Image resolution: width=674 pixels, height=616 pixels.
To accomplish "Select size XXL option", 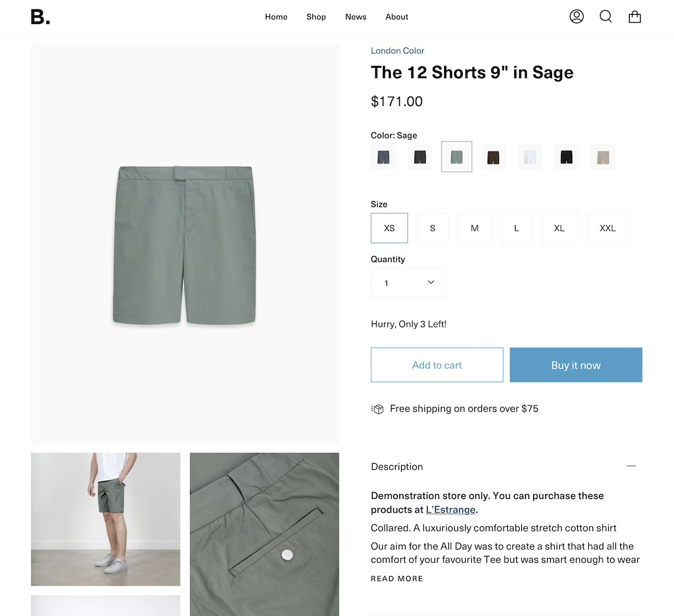I will coord(608,228).
